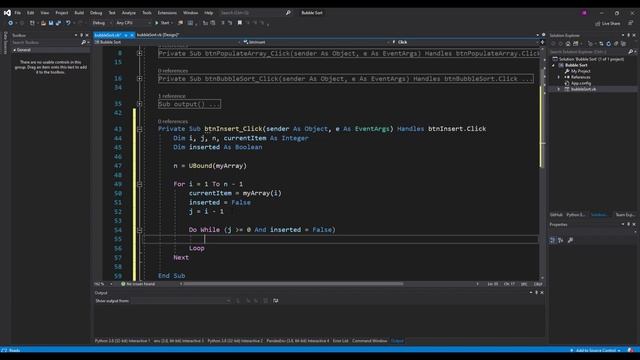Pin the Toolbox panel with auto-hide icon
The image size is (640, 360).
pyautogui.click(x=81, y=36)
